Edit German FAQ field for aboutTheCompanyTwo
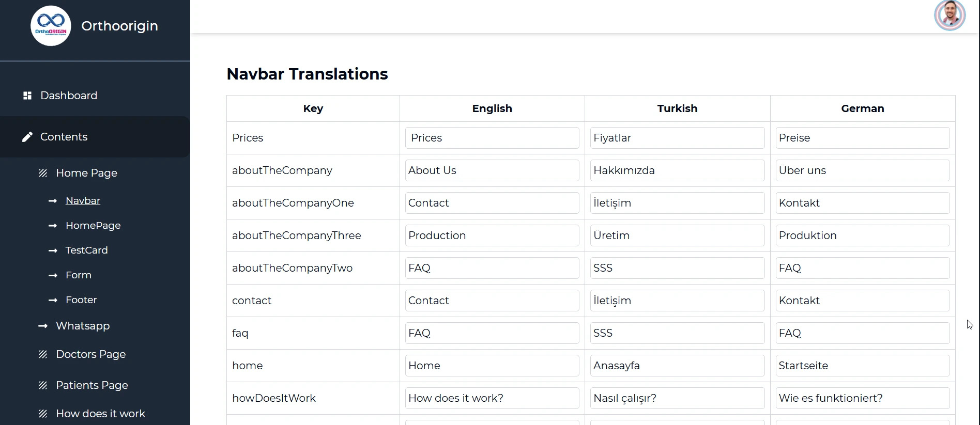 pos(863,268)
